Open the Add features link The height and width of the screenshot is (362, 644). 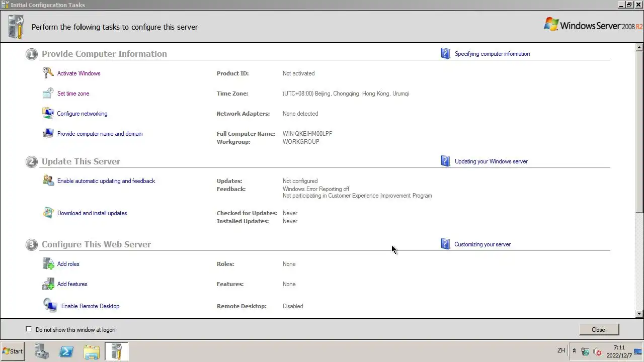coord(72,284)
